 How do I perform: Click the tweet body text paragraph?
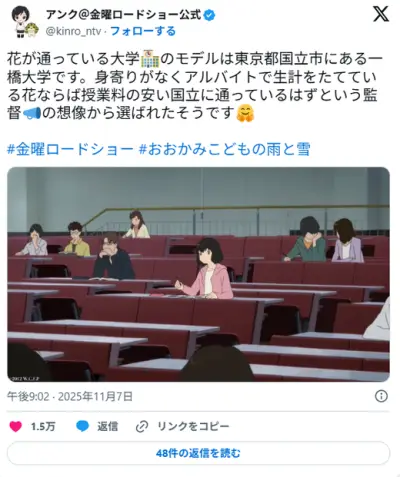(x=195, y=86)
